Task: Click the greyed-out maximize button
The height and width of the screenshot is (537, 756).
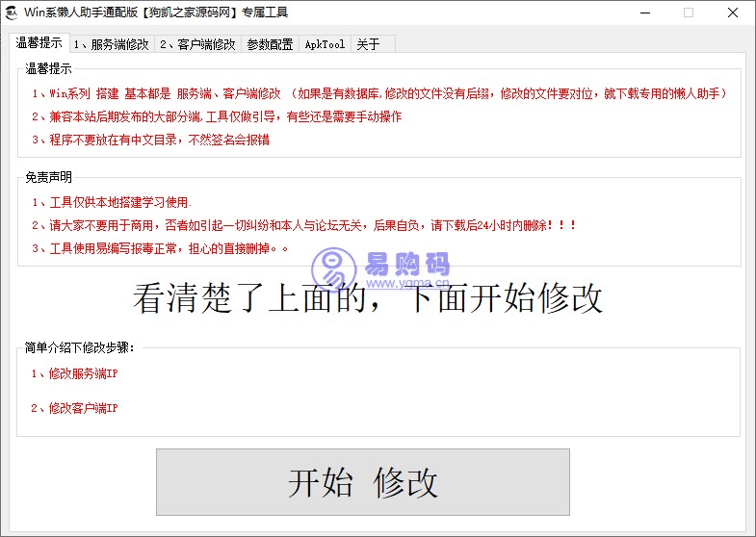Action: coord(689,13)
